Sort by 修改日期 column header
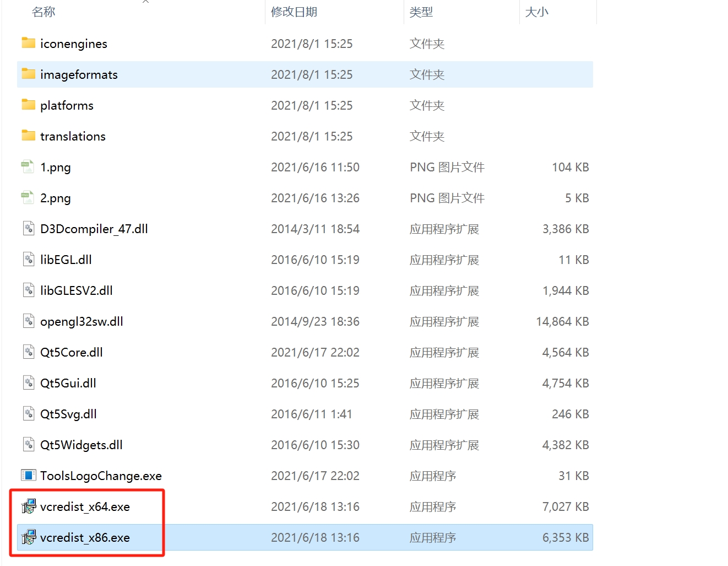Viewport: 728px width, 566px height. [x=294, y=12]
